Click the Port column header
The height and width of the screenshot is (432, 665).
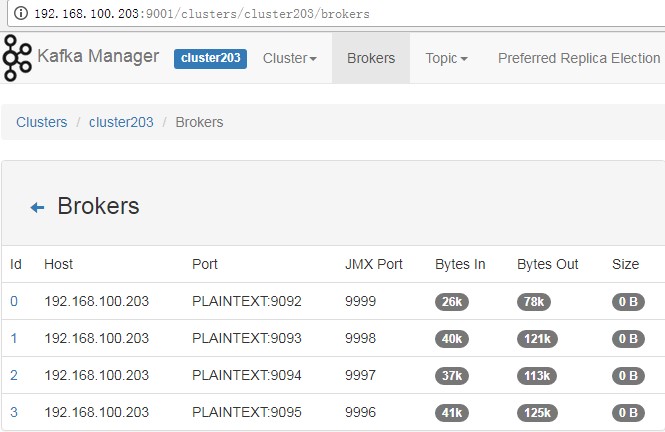click(205, 264)
